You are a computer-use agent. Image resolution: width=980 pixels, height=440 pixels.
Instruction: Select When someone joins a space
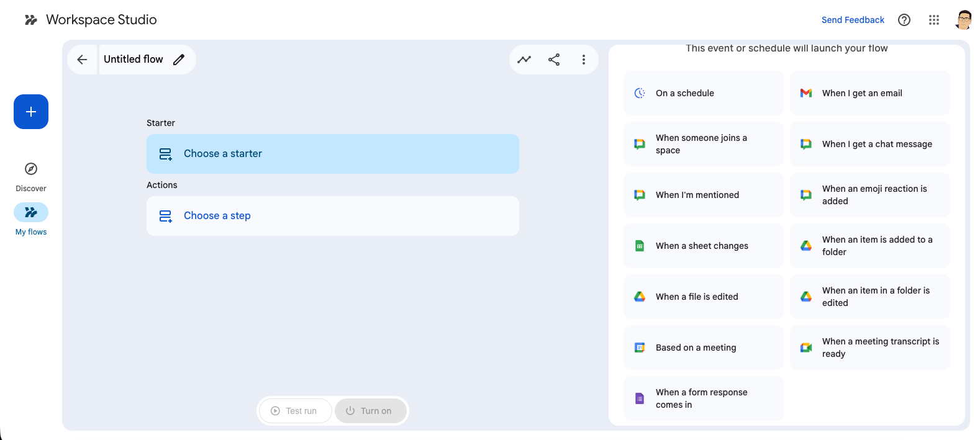[704, 144]
